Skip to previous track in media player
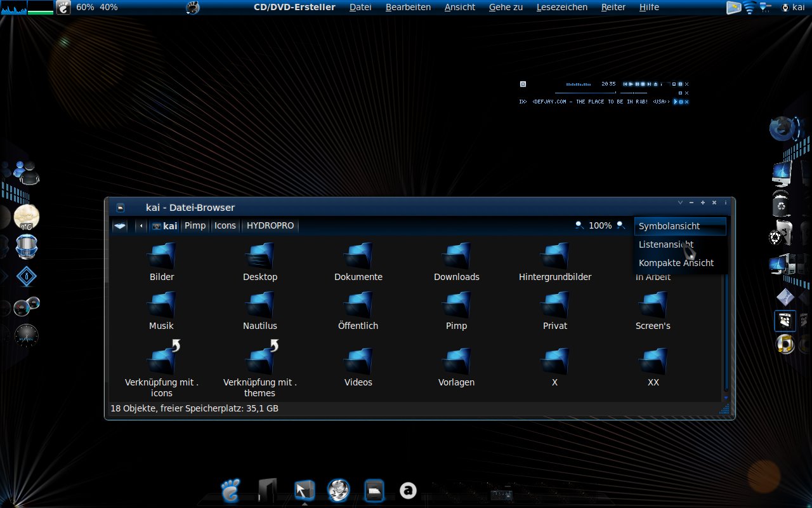Screen dimensions: 812x508 click(x=625, y=84)
